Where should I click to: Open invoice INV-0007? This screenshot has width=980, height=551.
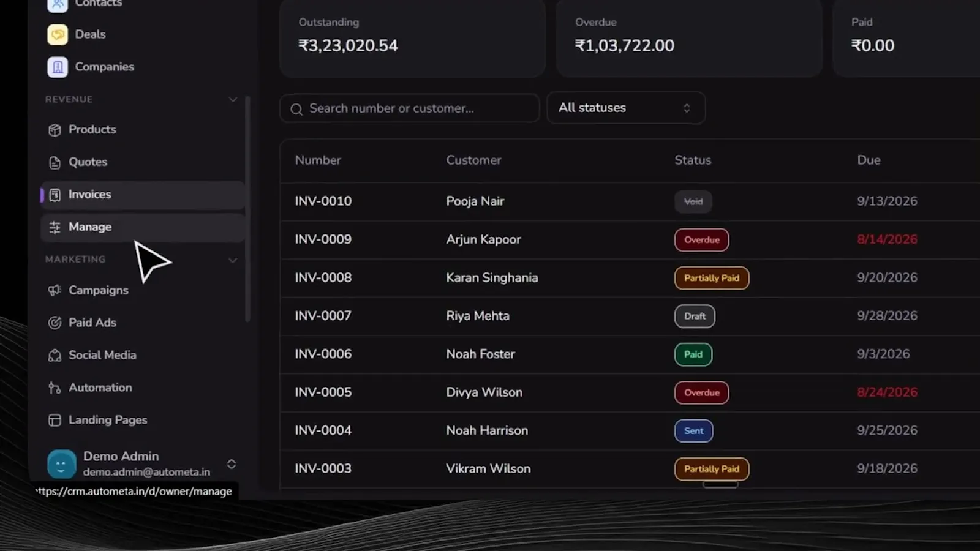coord(323,316)
